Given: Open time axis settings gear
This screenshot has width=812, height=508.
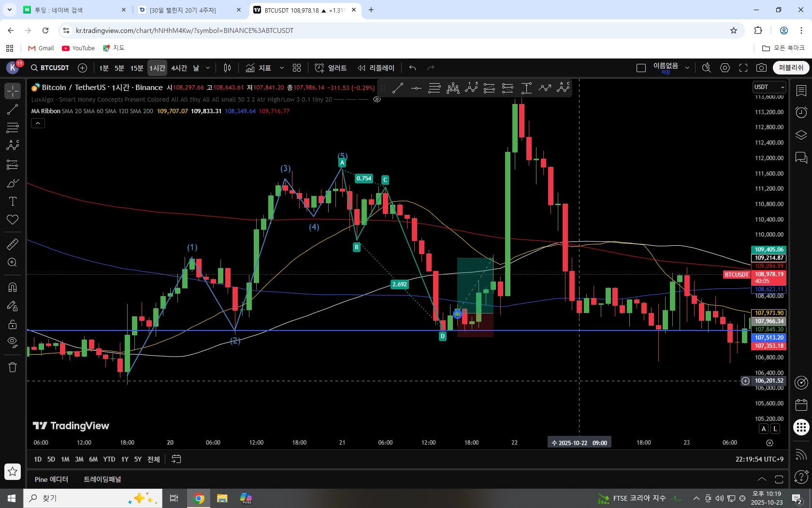Looking at the screenshot, I should (x=769, y=443).
